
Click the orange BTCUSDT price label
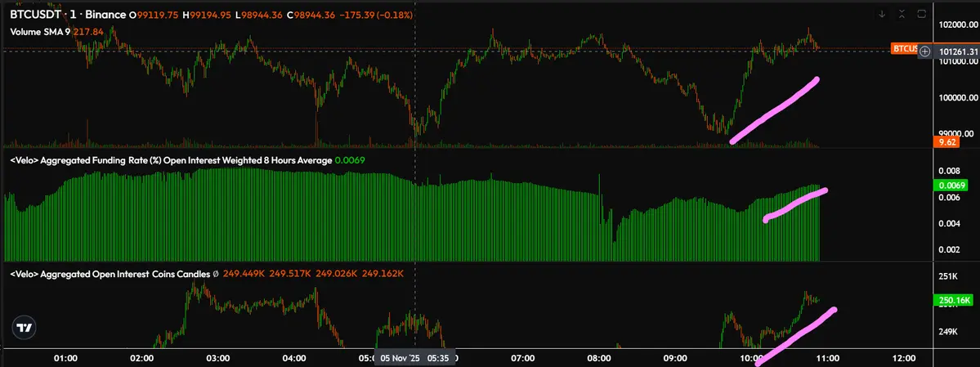click(x=904, y=49)
